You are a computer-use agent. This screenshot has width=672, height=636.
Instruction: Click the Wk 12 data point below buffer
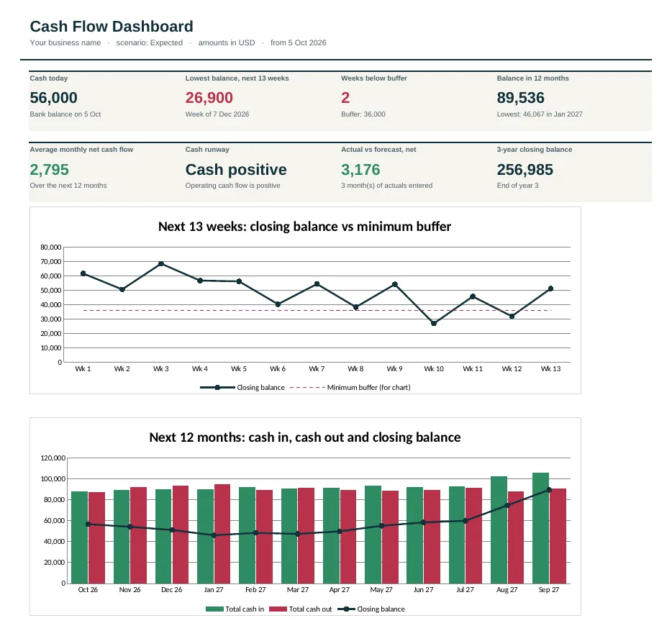(x=512, y=317)
